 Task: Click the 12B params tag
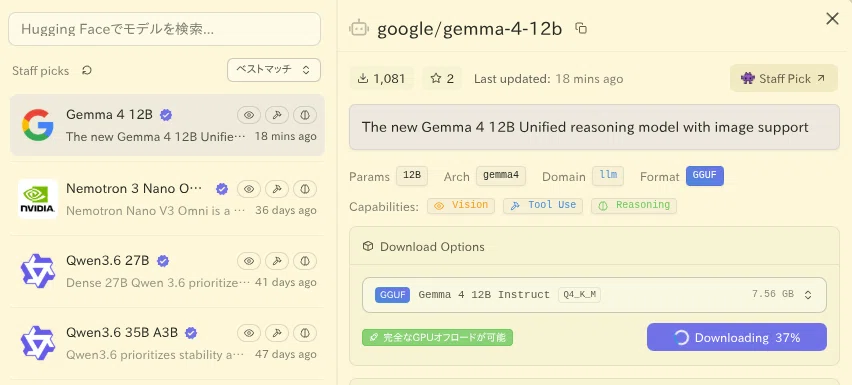412,176
